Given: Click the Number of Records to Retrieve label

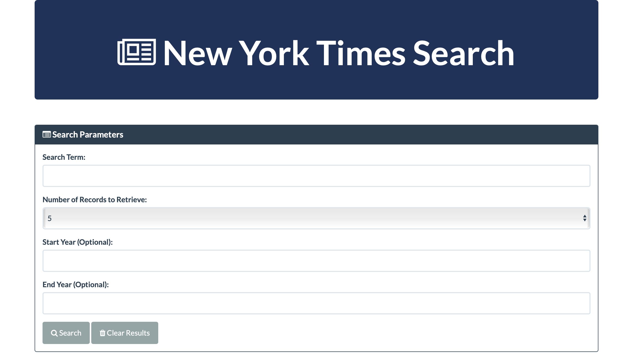Looking at the screenshot, I should pos(95,200).
